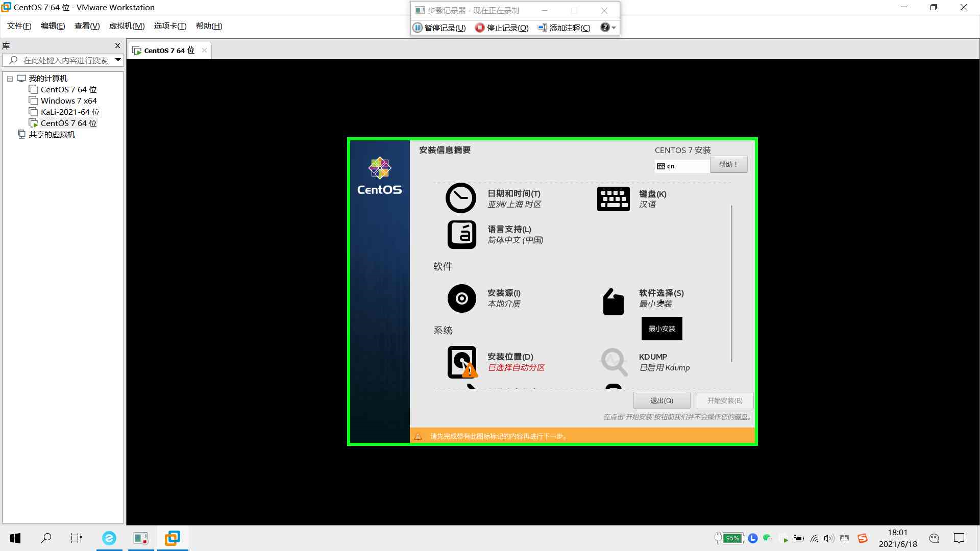Screen dimensions: 980x551
Task: Click the cn keyboard layout indicator
Action: click(681, 166)
